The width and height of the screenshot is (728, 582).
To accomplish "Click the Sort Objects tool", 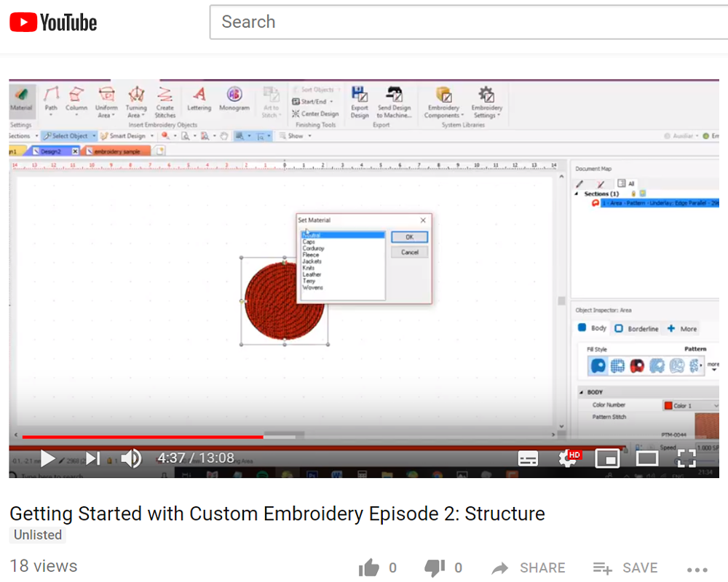I will pos(317,89).
